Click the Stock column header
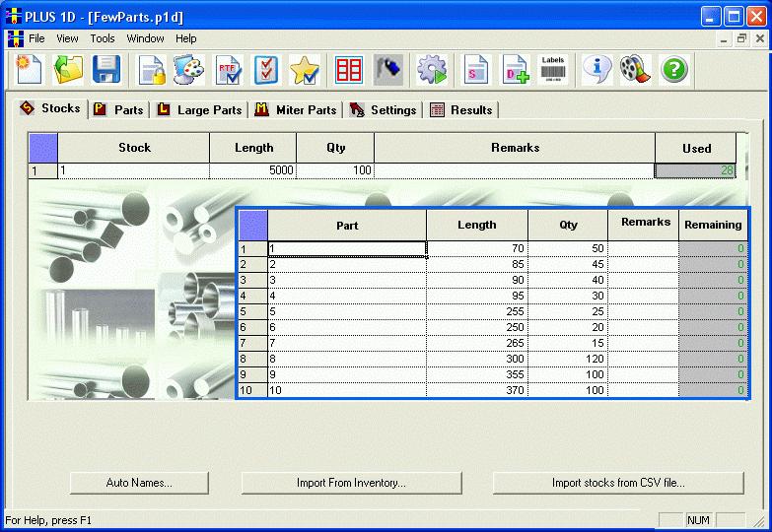This screenshot has height=532, width=772. (134, 148)
